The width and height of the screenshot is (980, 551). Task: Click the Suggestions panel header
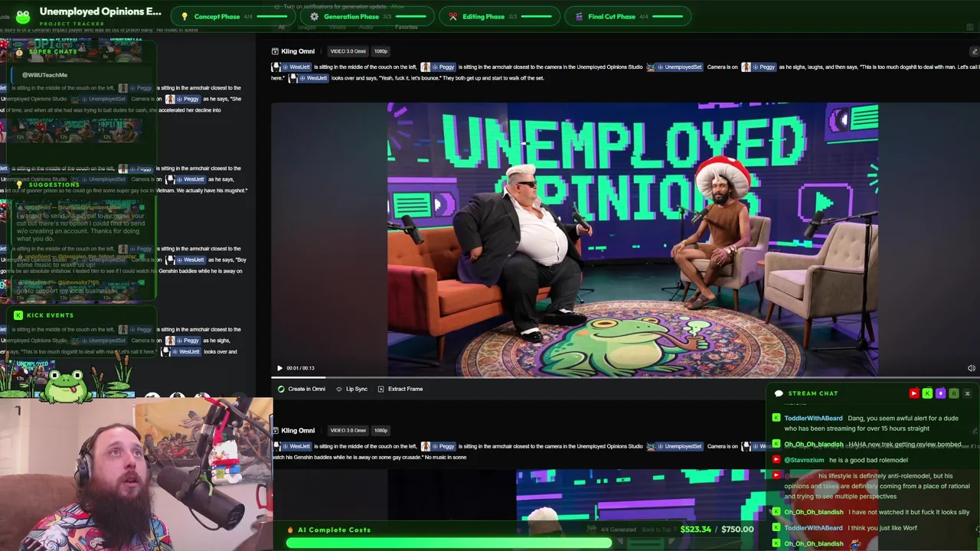coord(54,184)
